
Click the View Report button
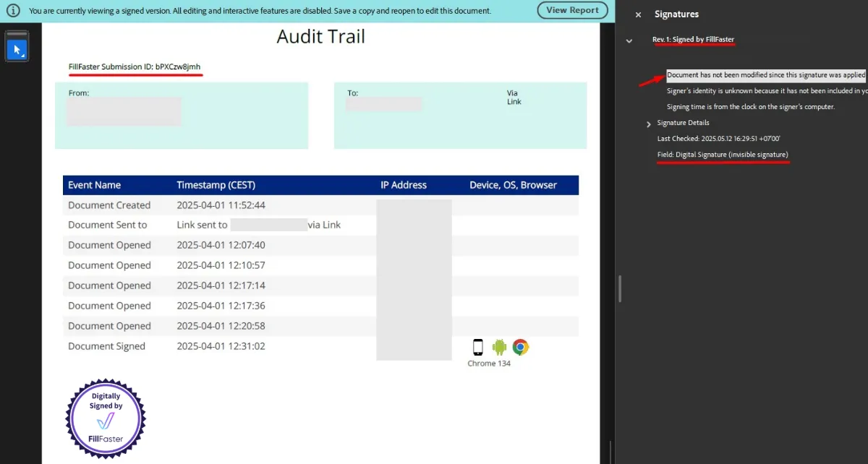tap(572, 10)
